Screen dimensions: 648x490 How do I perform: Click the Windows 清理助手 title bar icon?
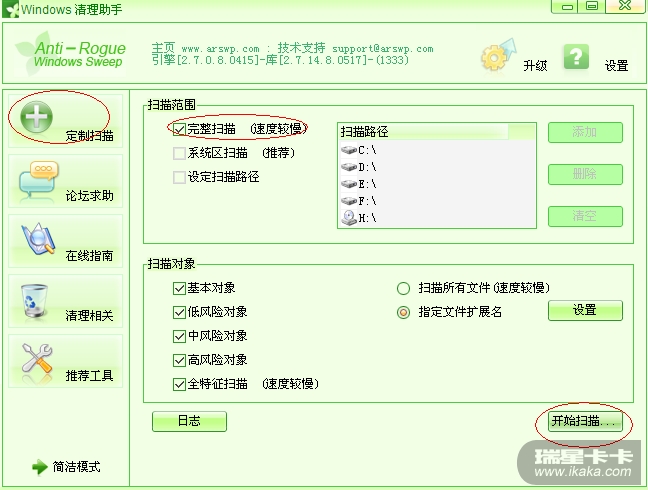10,9
